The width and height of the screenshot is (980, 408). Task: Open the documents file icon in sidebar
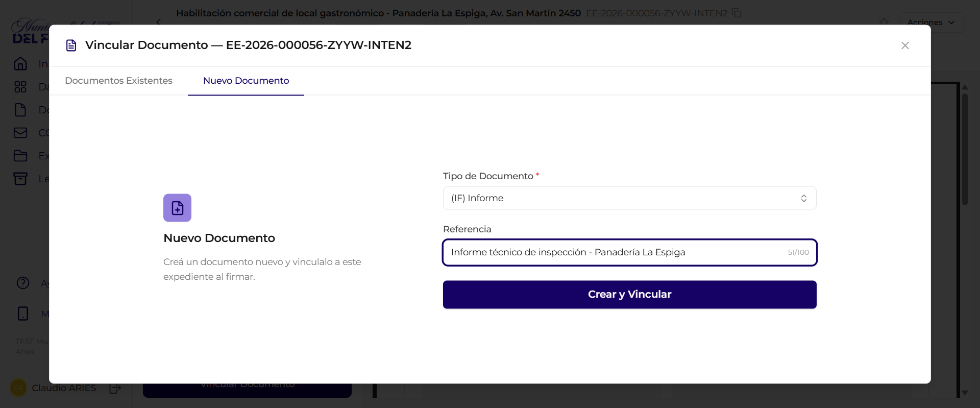click(20, 110)
